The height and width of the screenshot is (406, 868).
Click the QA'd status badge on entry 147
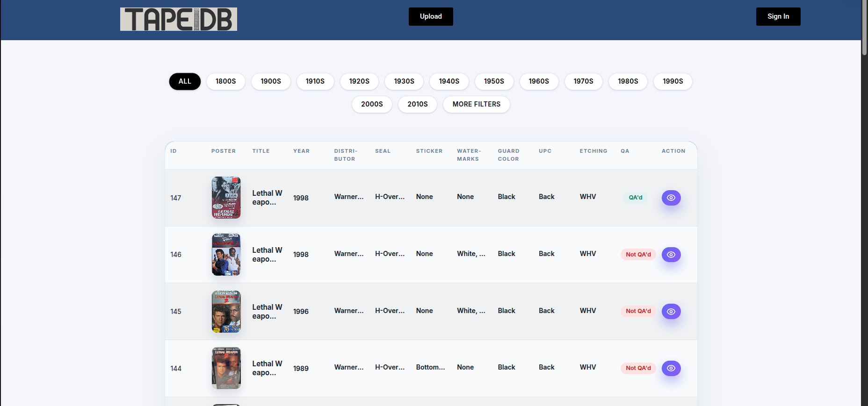(x=635, y=198)
